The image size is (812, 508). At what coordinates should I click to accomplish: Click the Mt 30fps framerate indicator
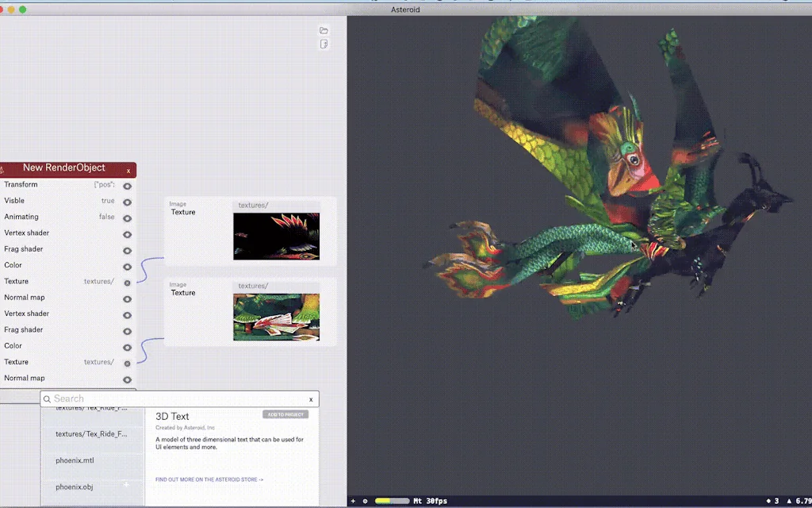(x=432, y=501)
